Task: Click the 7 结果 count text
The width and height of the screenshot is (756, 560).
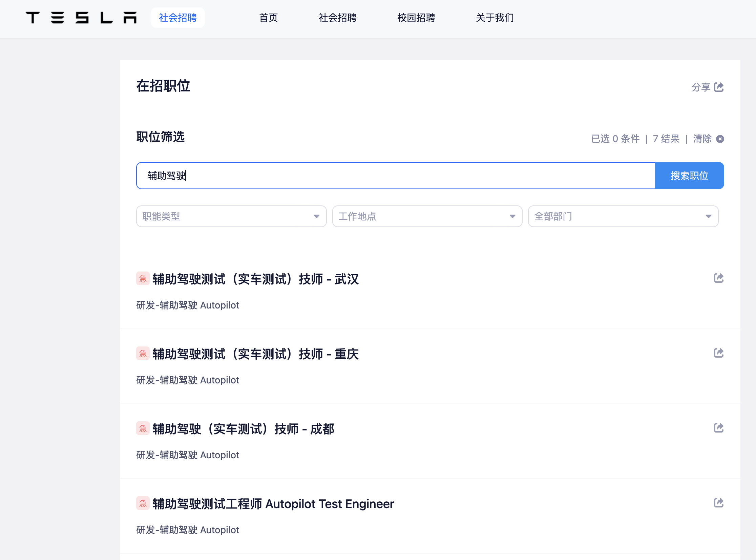Action: click(x=666, y=139)
